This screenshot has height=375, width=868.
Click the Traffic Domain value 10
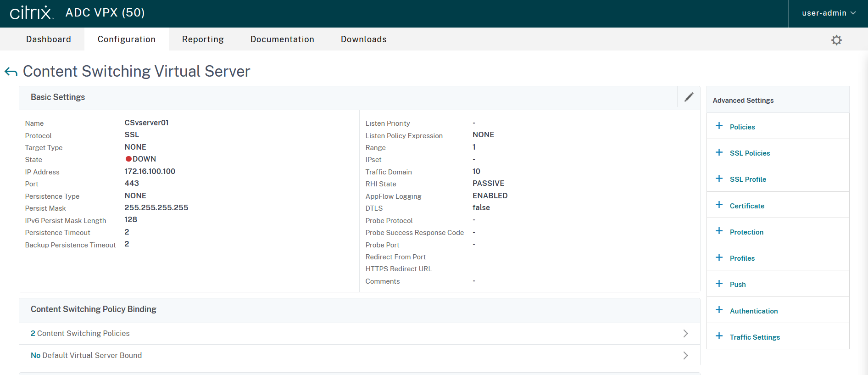click(477, 171)
